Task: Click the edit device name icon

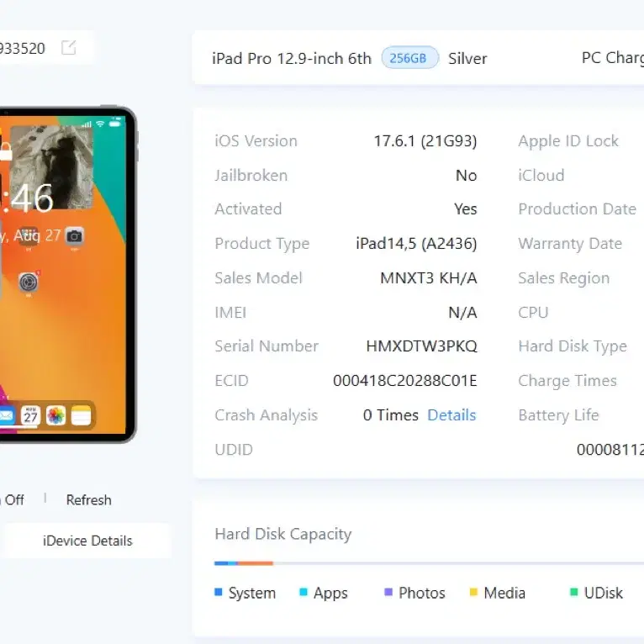Action: (x=68, y=48)
